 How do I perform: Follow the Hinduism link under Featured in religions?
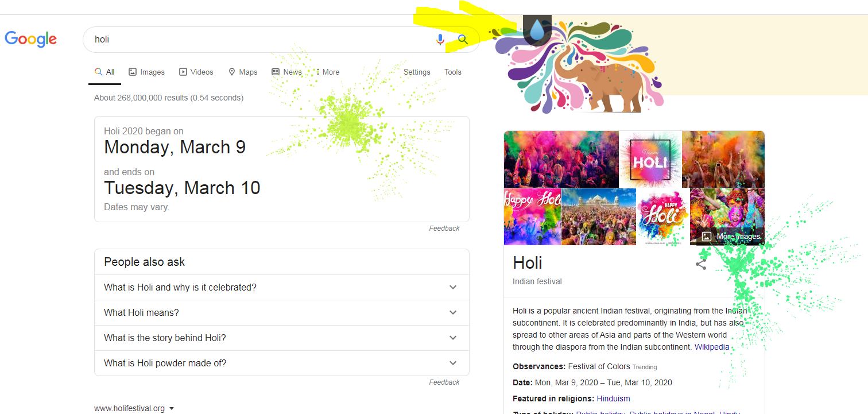613,398
